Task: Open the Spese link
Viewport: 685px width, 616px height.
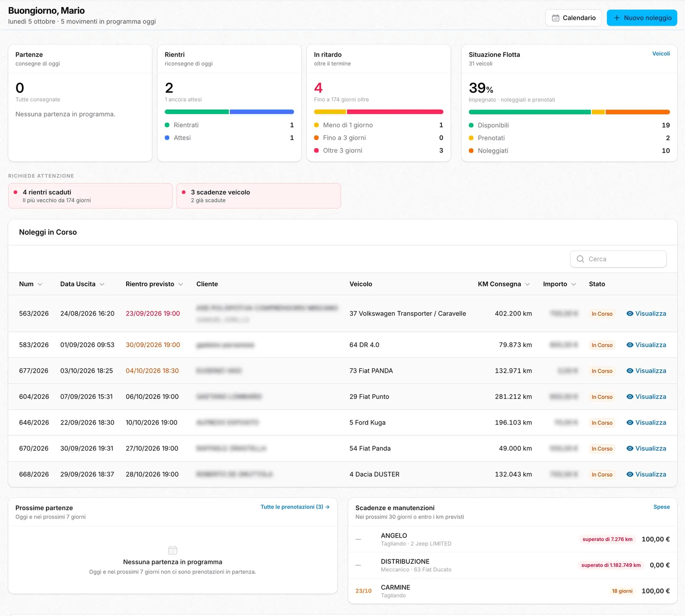Action: coord(661,507)
